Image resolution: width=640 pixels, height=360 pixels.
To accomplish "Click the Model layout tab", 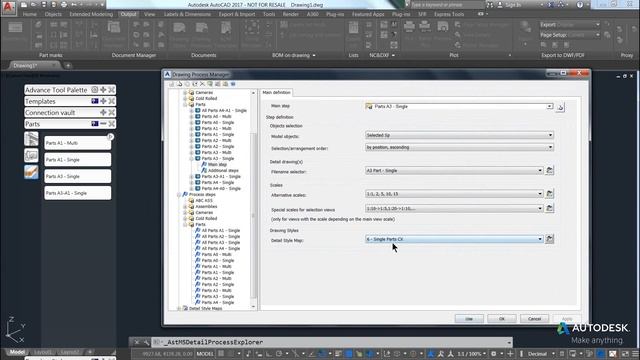I will click(x=17, y=352).
